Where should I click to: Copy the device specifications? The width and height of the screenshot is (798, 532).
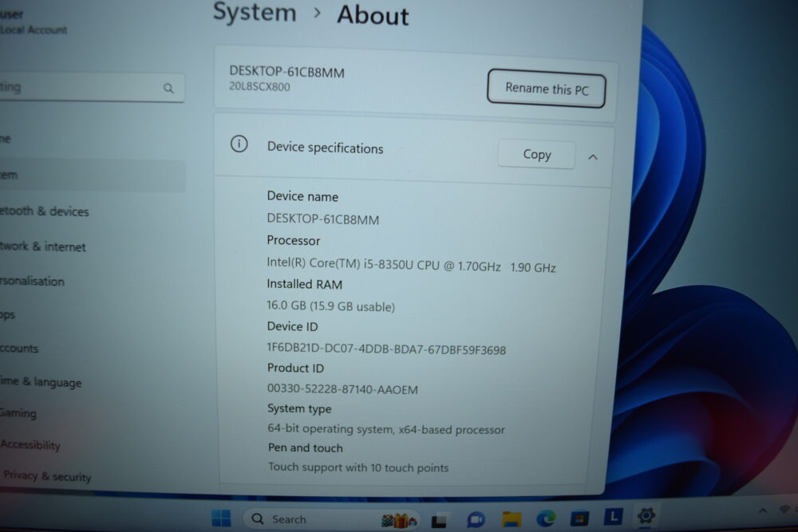click(536, 154)
